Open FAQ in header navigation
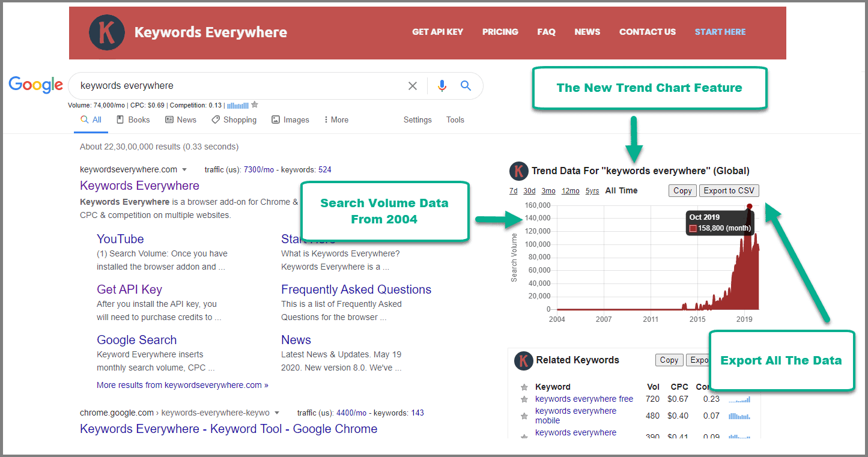 546,32
